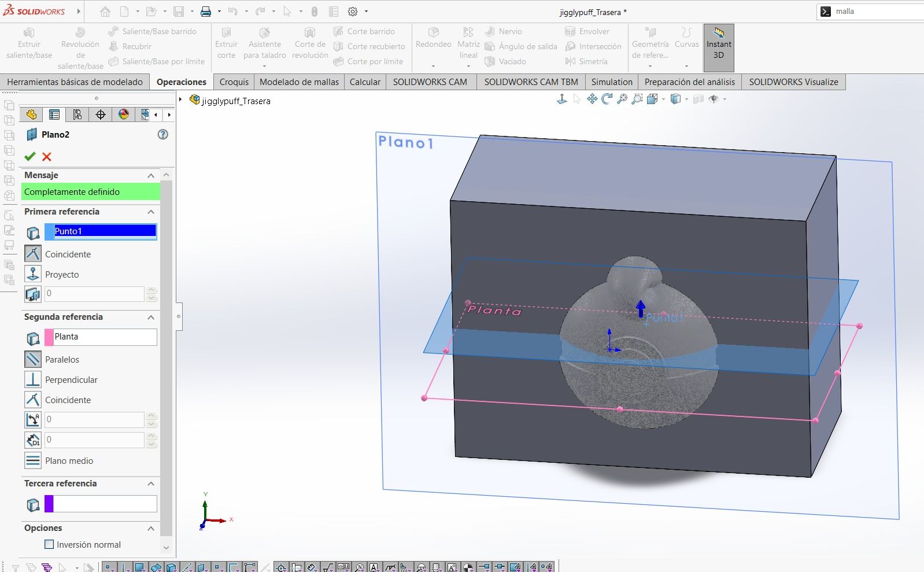Click the Tercera referencia selection field

coord(105,504)
